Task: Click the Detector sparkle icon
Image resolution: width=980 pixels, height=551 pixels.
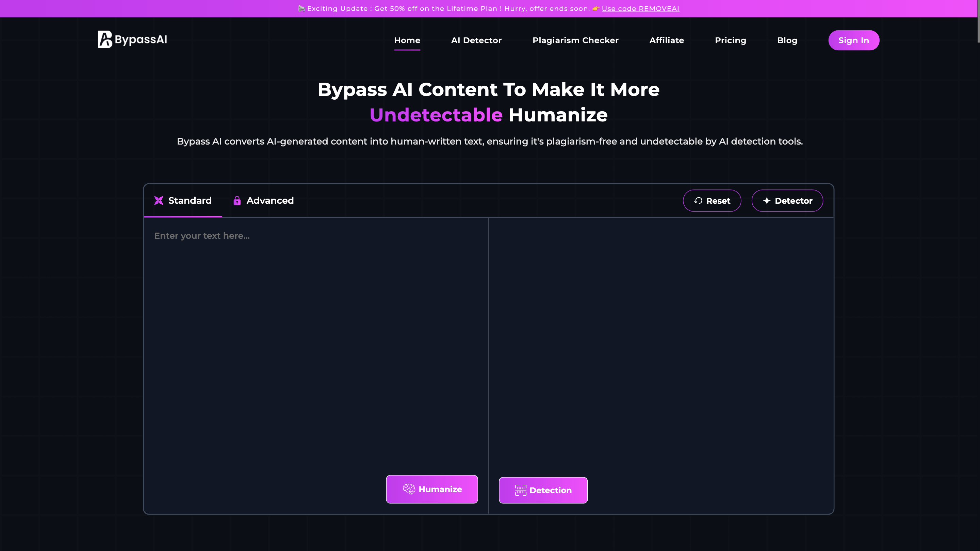Action: (767, 201)
